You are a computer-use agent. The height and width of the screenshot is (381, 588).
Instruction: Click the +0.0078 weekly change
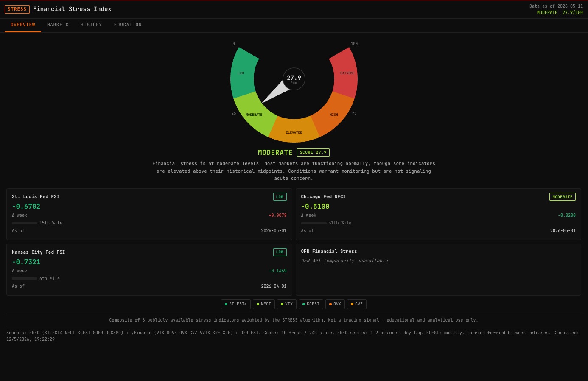pos(277,216)
